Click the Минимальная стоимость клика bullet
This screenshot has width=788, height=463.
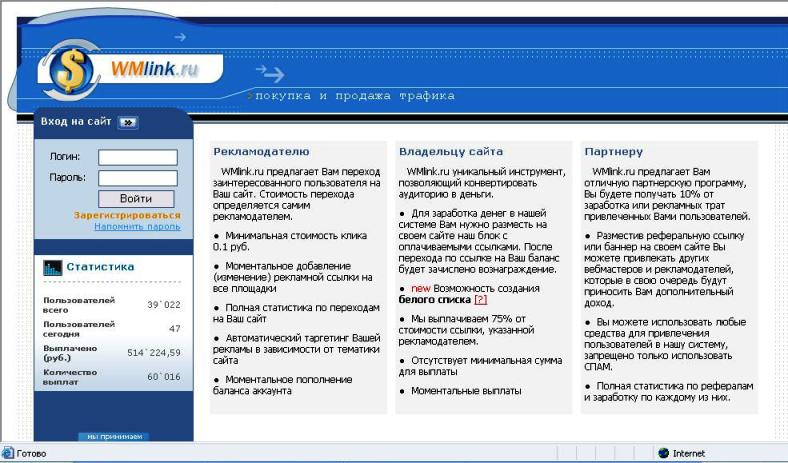[290, 241]
